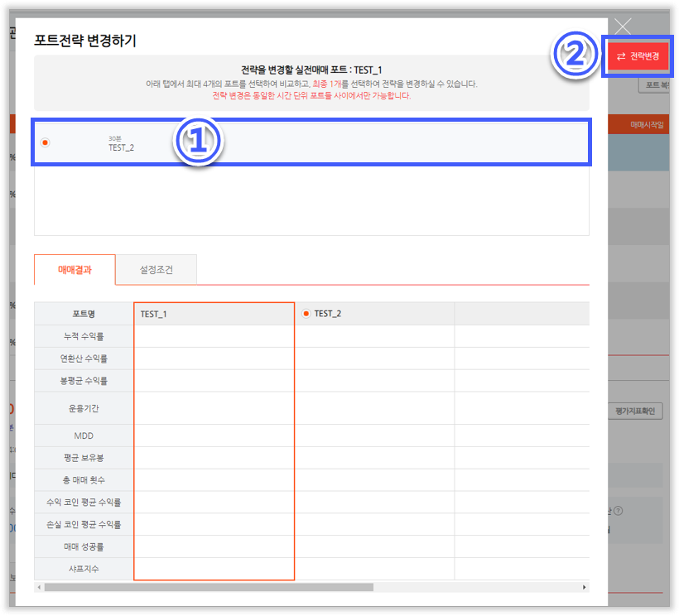Select the MDD row label
This screenshot has width=679, height=616.
[x=84, y=436]
